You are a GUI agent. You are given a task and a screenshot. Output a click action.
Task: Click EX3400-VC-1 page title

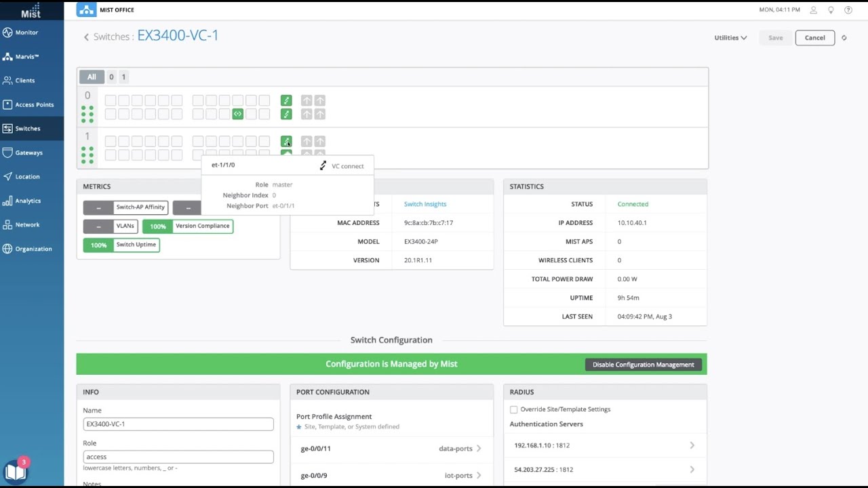click(178, 36)
